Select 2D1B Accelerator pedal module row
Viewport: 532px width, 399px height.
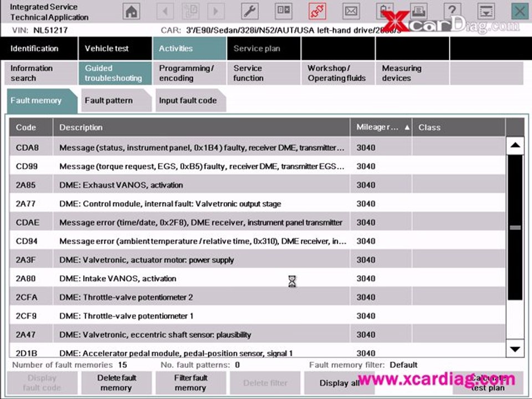(257, 351)
